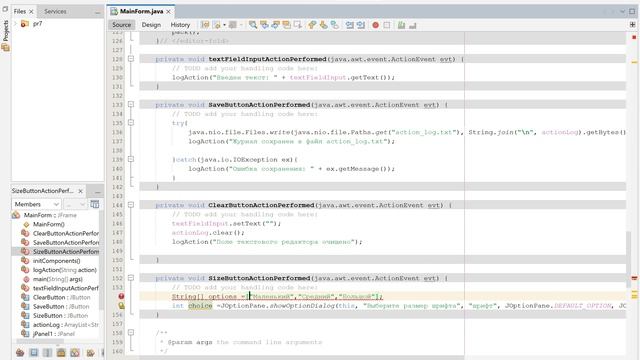Open the History view button
Viewport: 640px width, 360px height.
pos(180,25)
